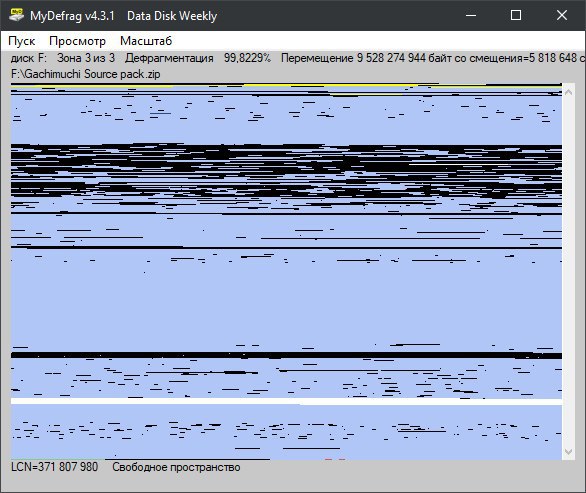The image size is (586, 493).
Task: Open the Пуск menu
Action: point(22,41)
